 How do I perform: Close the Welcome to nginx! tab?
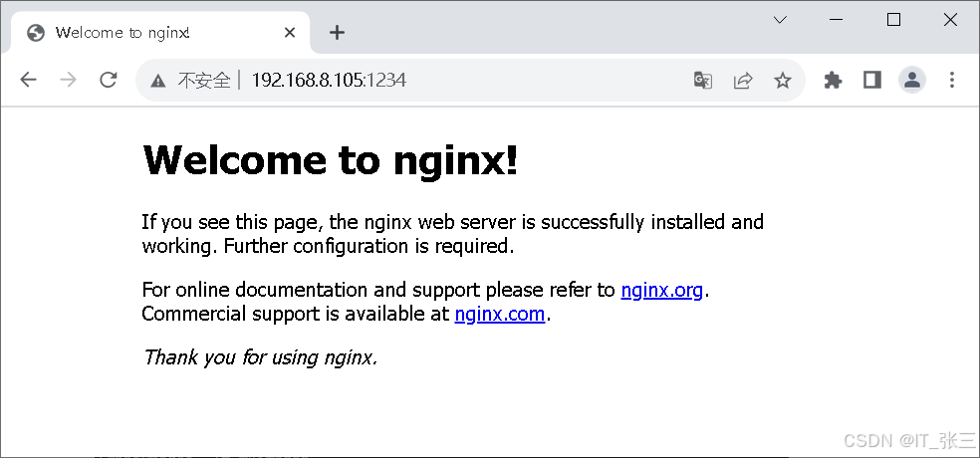(290, 33)
